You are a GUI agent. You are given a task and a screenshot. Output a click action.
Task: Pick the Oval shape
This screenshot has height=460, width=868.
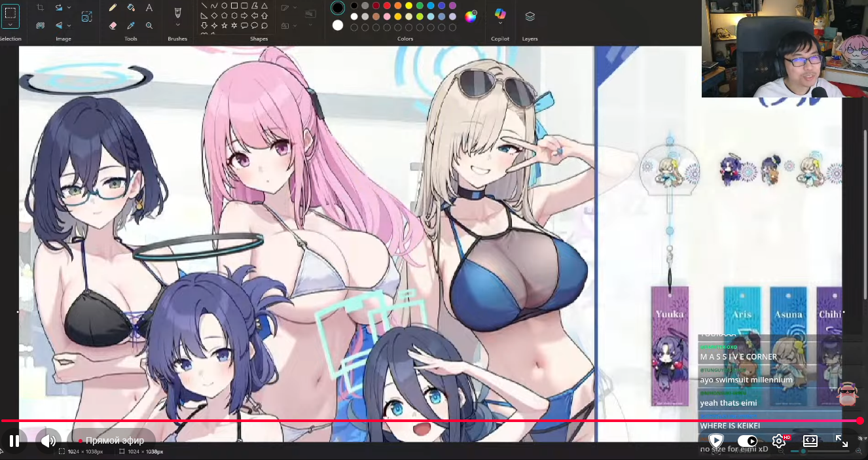(224, 6)
